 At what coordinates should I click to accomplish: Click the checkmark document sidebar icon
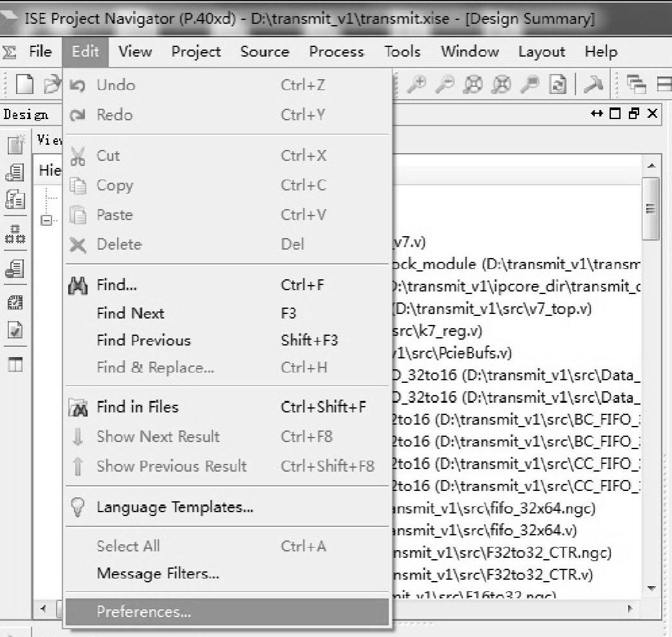[15, 330]
